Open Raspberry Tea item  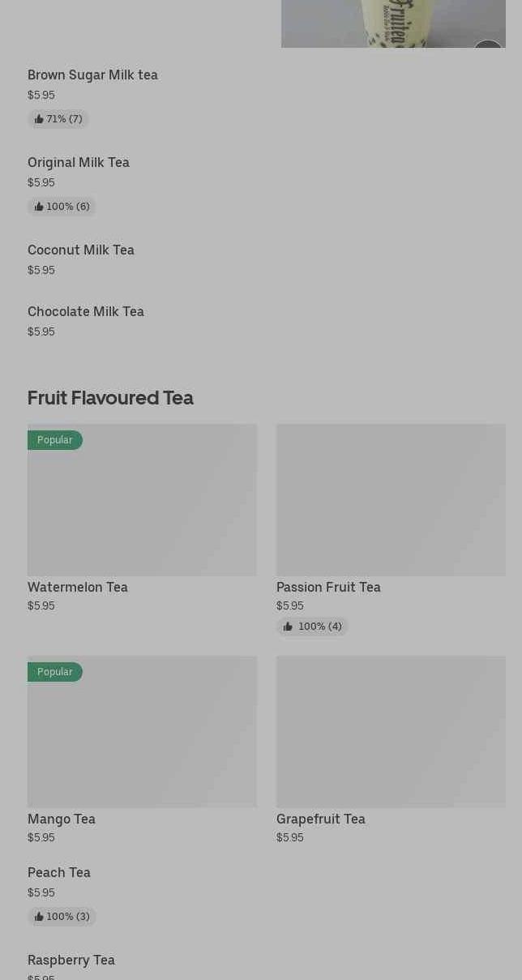pyautogui.click(x=71, y=961)
